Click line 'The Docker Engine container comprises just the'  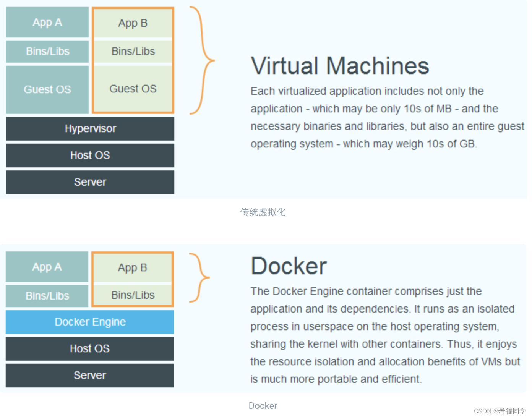click(366, 292)
